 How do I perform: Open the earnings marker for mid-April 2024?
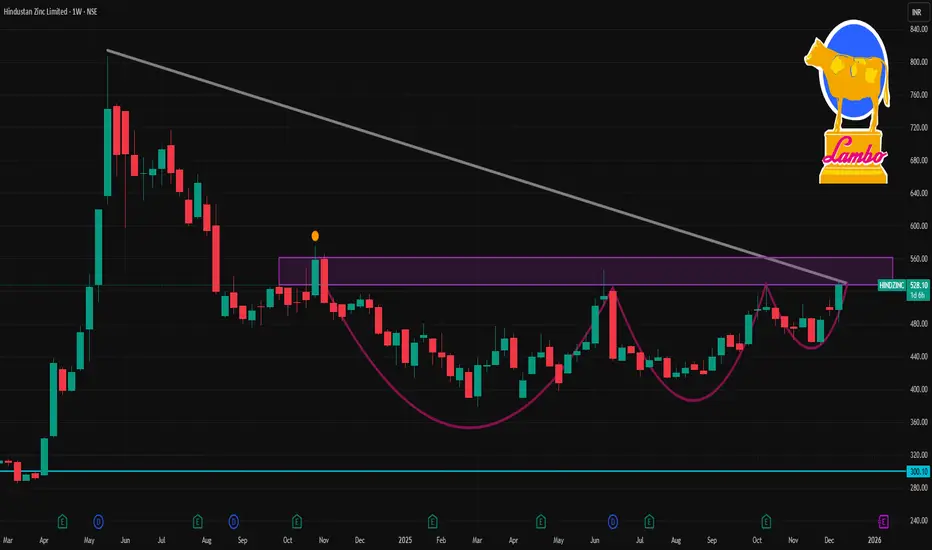(62, 521)
